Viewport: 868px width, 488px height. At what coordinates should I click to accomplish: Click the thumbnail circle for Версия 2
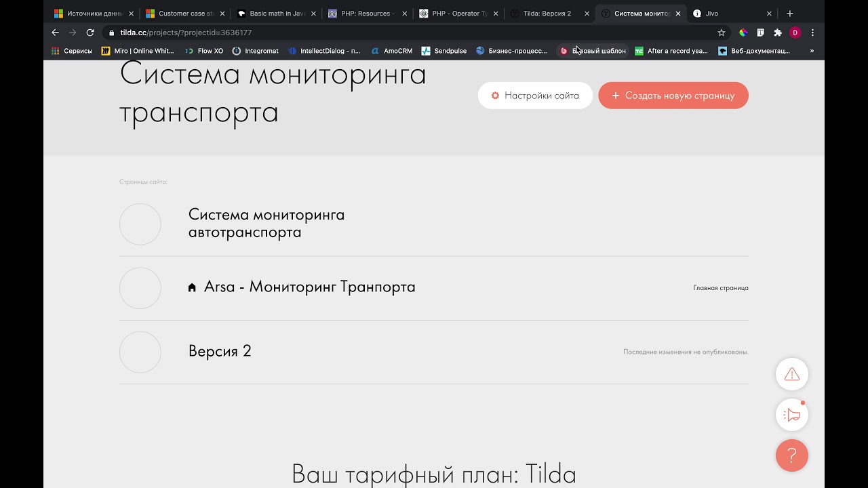point(140,352)
